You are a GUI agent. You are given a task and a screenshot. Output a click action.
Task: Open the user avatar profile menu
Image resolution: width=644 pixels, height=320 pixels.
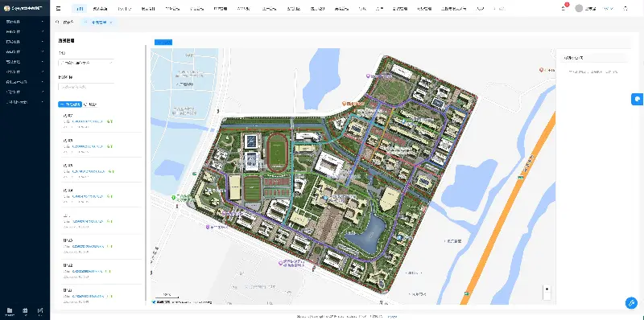pyautogui.click(x=579, y=8)
